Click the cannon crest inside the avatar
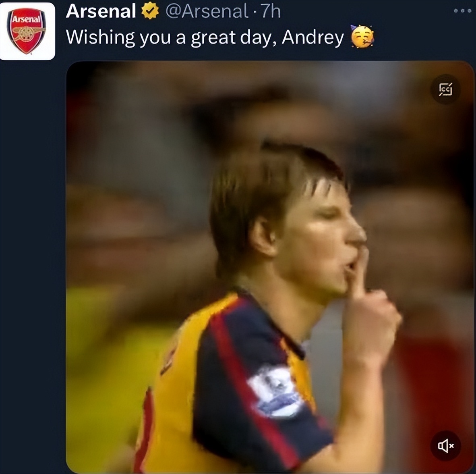The width and height of the screenshot is (476, 474). (x=27, y=34)
